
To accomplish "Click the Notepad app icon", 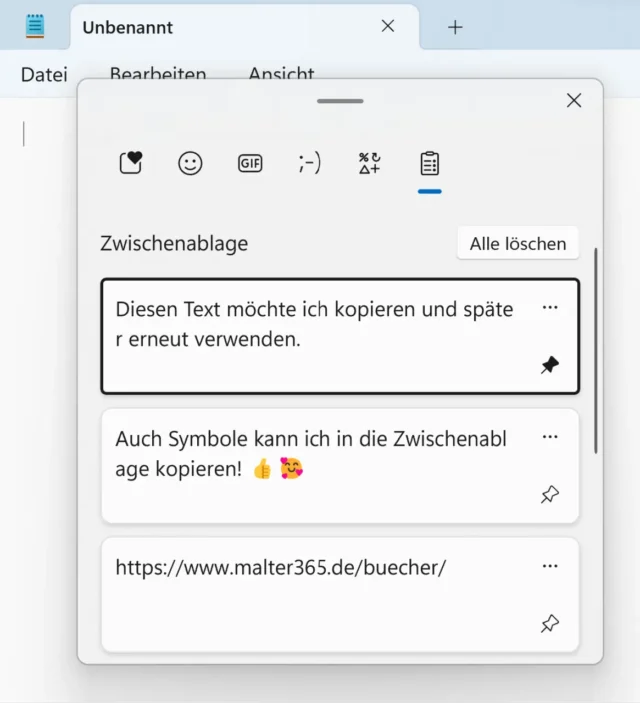I will 36,27.
